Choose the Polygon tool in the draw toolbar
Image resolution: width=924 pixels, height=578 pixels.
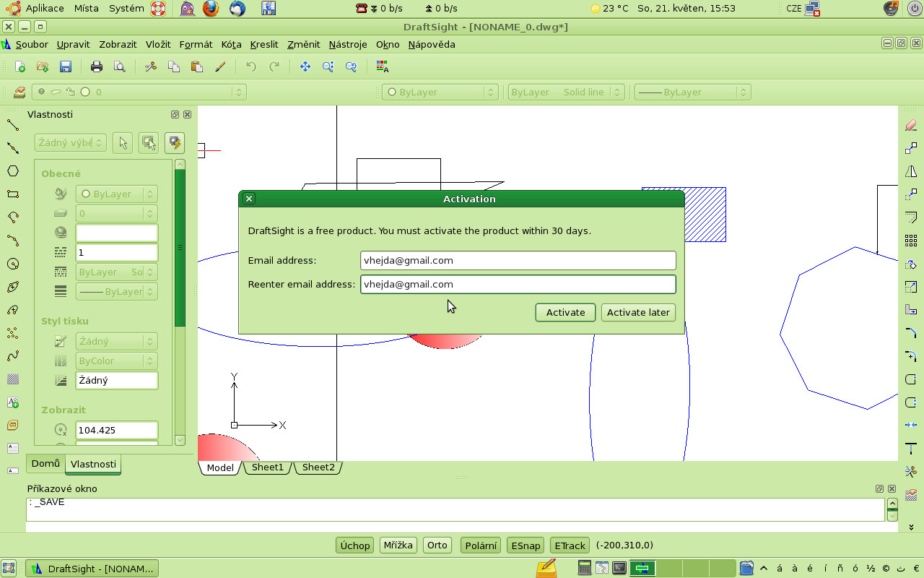12,171
